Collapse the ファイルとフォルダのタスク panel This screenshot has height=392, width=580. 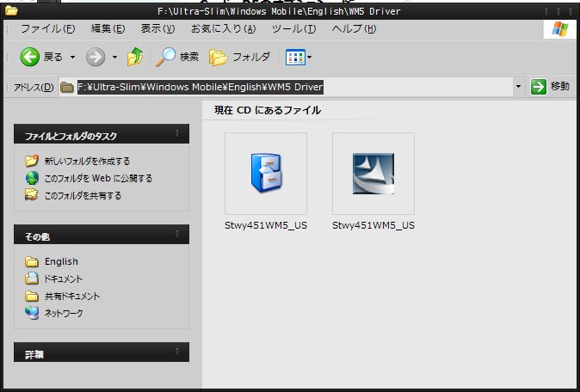177,133
